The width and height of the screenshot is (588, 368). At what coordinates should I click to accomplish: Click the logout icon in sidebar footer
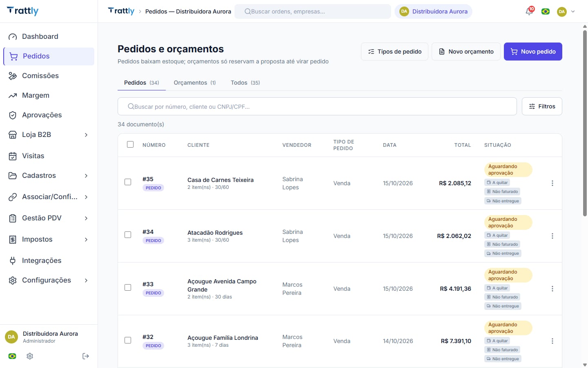point(86,356)
